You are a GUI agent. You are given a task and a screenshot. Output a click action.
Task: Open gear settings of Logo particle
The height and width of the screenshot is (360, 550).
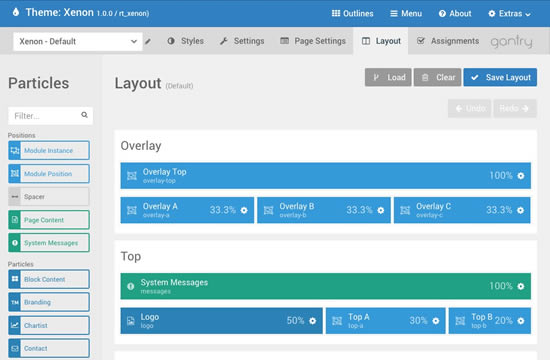click(313, 321)
